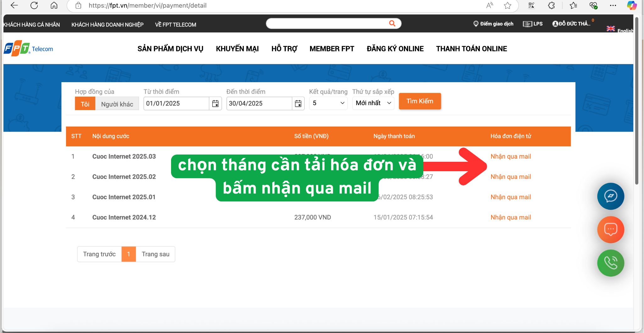Click the page vertical scrollbar
Image resolution: width=644 pixels, height=333 pixels.
click(637, 101)
